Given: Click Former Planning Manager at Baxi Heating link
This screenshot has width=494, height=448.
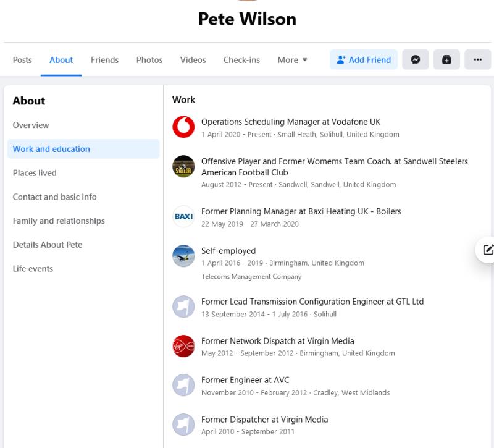Looking at the screenshot, I should point(301,211).
